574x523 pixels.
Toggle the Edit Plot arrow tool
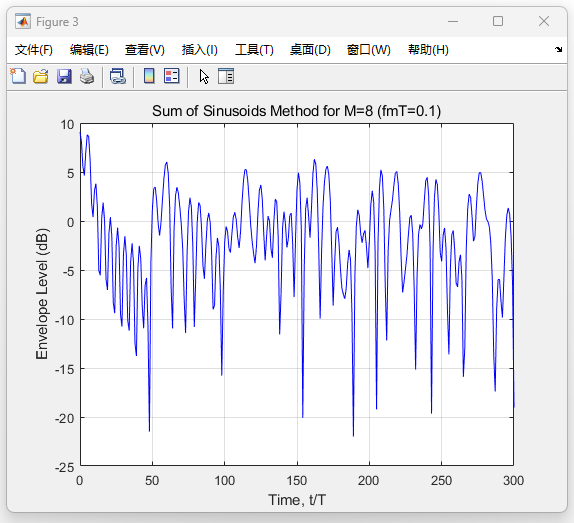pos(204,77)
